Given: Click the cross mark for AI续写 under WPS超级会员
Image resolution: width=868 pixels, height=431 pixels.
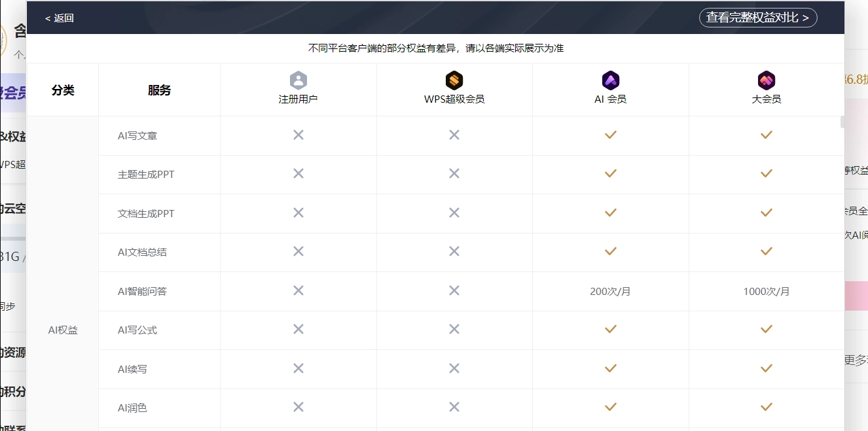Looking at the screenshot, I should (x=454, y=368).
